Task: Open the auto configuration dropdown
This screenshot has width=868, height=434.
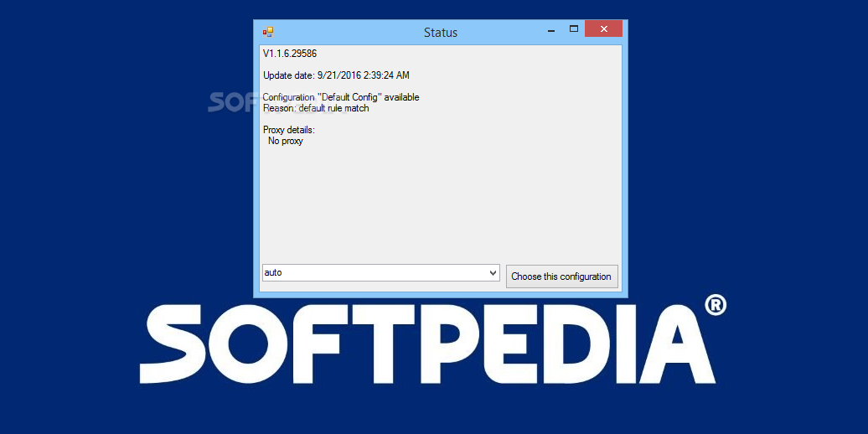Action: tap(381, 272)
